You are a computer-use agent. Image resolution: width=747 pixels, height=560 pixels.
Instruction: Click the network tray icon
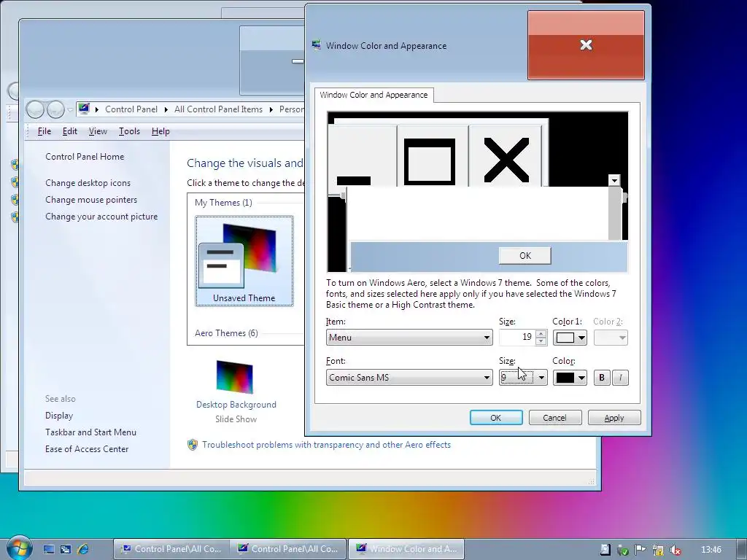pyautogui.click(x=658, y=550)
